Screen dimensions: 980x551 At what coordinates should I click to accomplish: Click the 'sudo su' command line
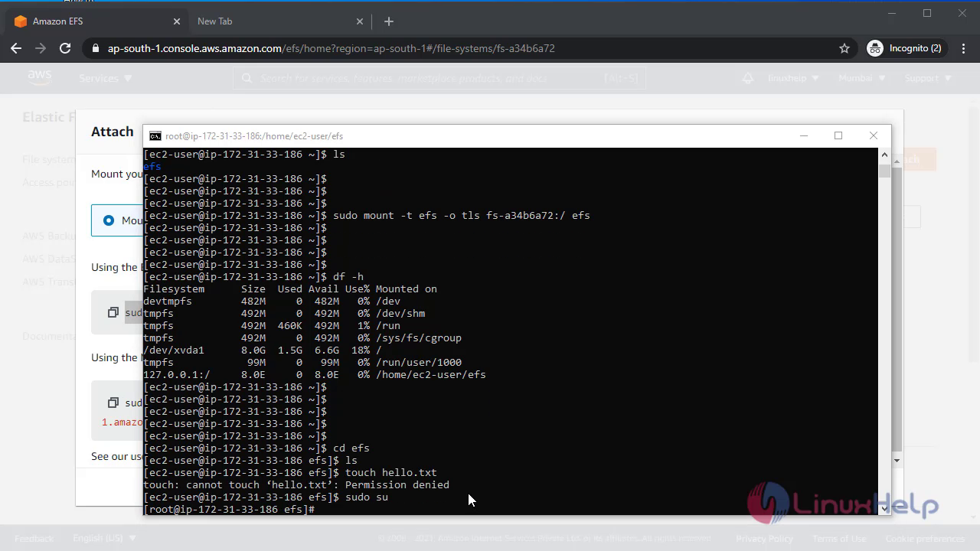tap(266, 497)
